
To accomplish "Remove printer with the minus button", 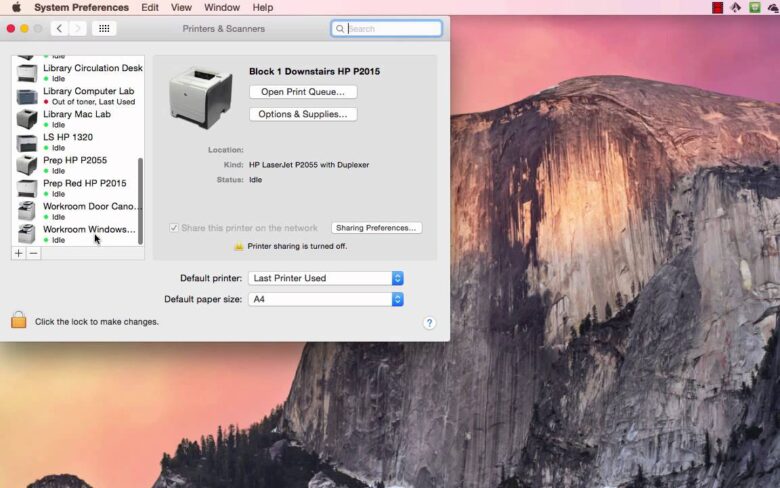I will pos(33,253).
